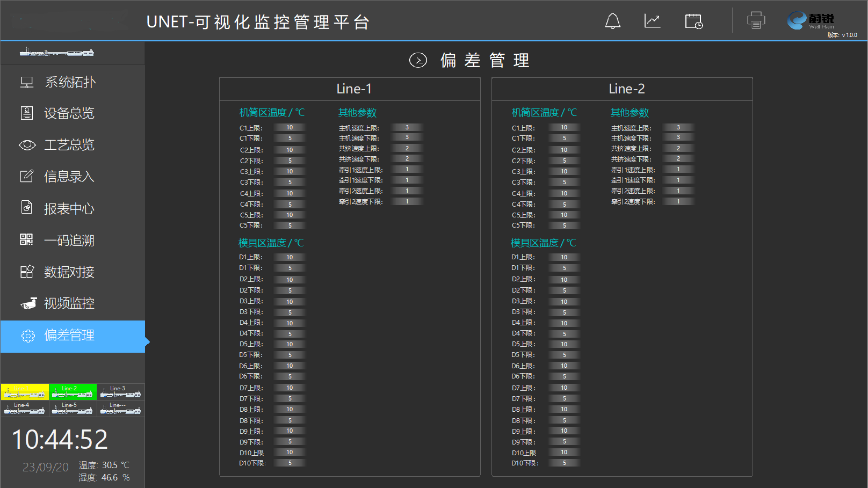Click the trend chart icon
The height and width of the screenshot is (488, 868).
pyautogui.click(x=652, y=21)
